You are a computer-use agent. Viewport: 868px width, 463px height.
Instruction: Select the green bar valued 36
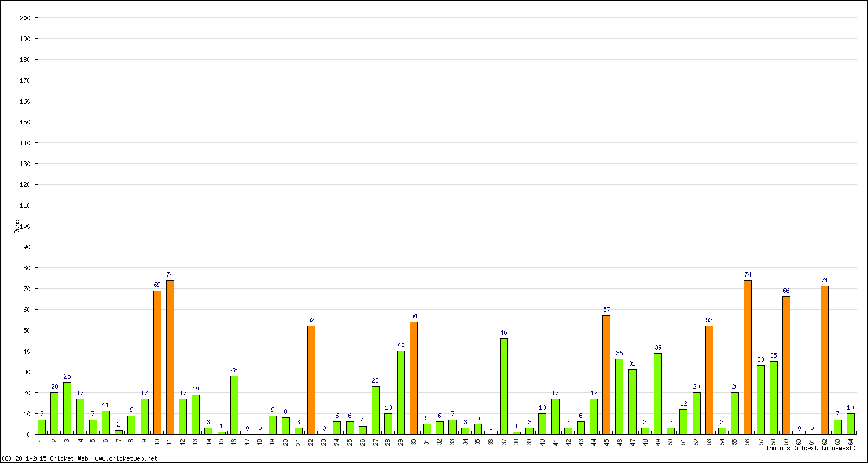[619, 397]
